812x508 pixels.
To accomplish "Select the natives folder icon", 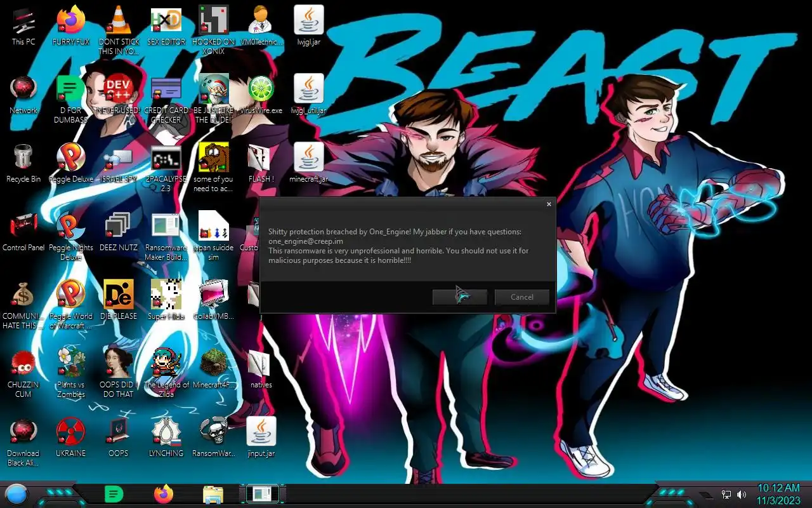I will [261, 370].
